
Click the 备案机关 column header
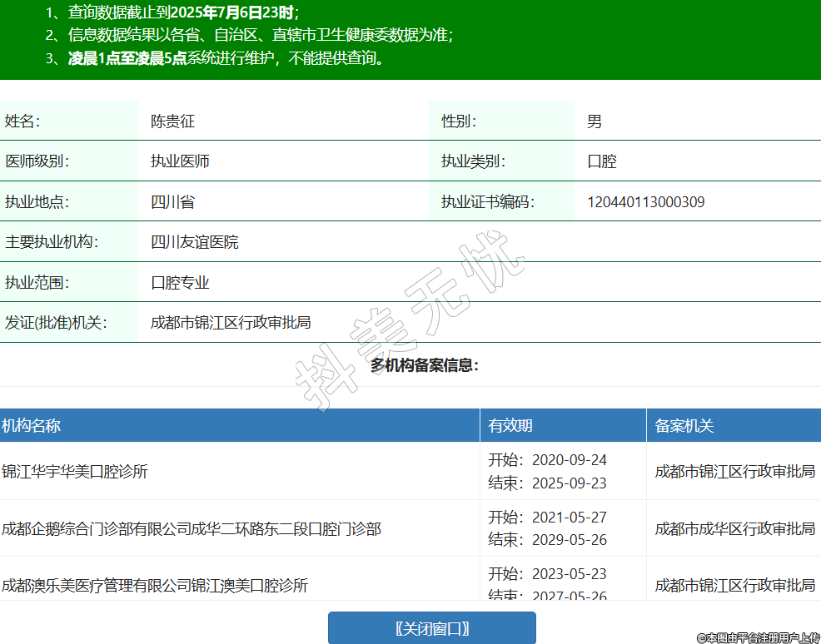coord(684,426)
